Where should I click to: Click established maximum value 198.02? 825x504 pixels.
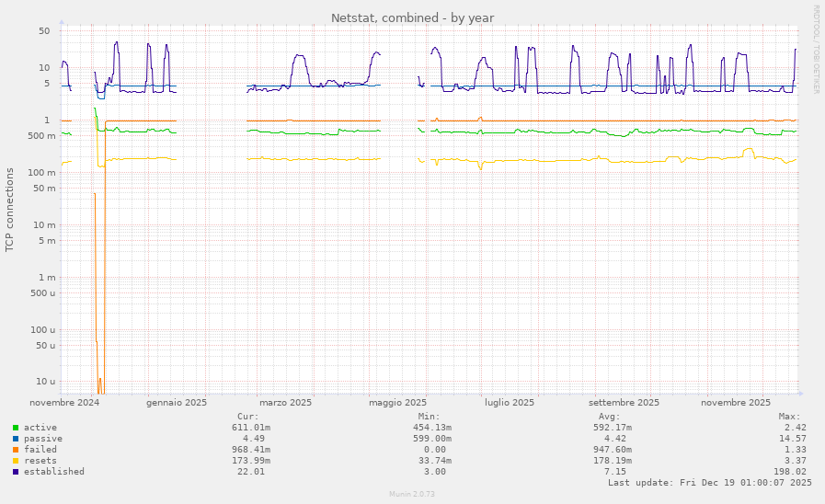coord(790,472)
